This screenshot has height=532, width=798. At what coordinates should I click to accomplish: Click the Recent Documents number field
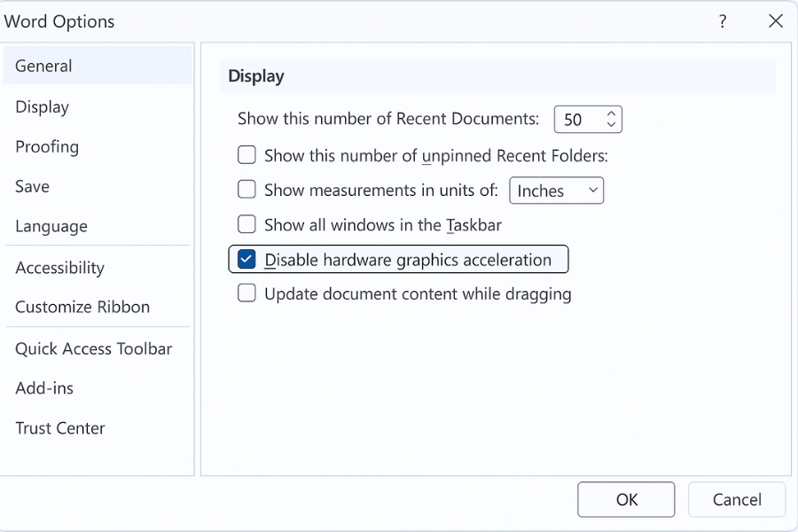coord(576,120)
